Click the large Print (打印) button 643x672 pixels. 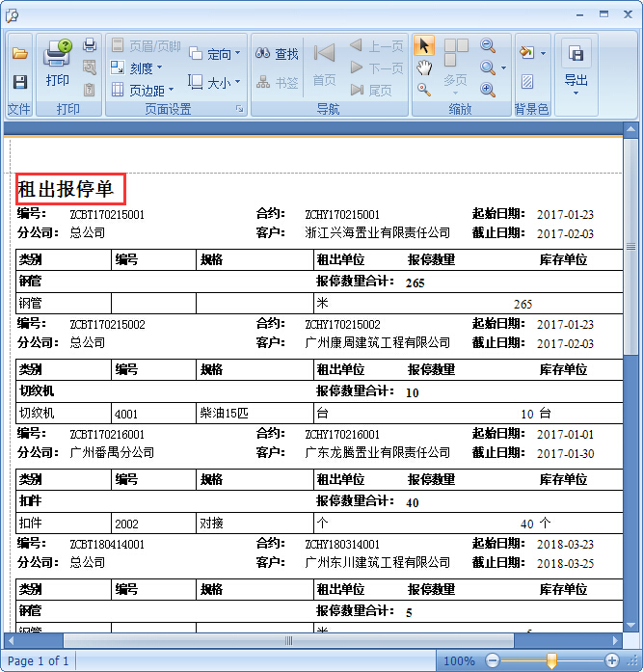[58, 64]
